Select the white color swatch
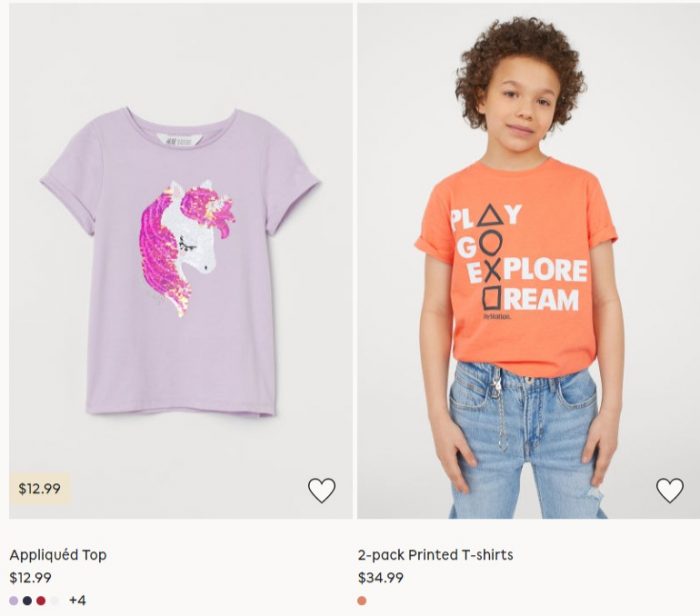 click(x=55, y=600)
